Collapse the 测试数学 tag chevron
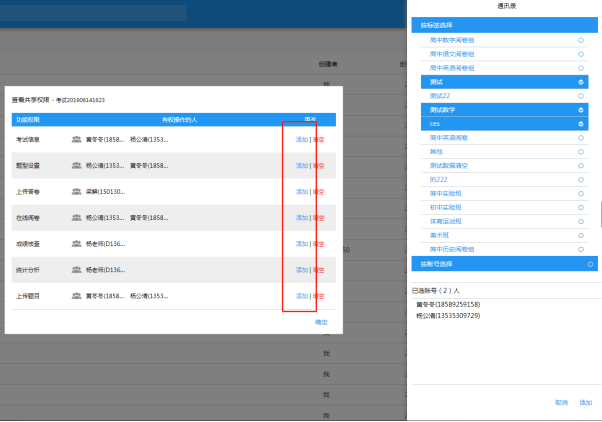 [x=581, y=109]
